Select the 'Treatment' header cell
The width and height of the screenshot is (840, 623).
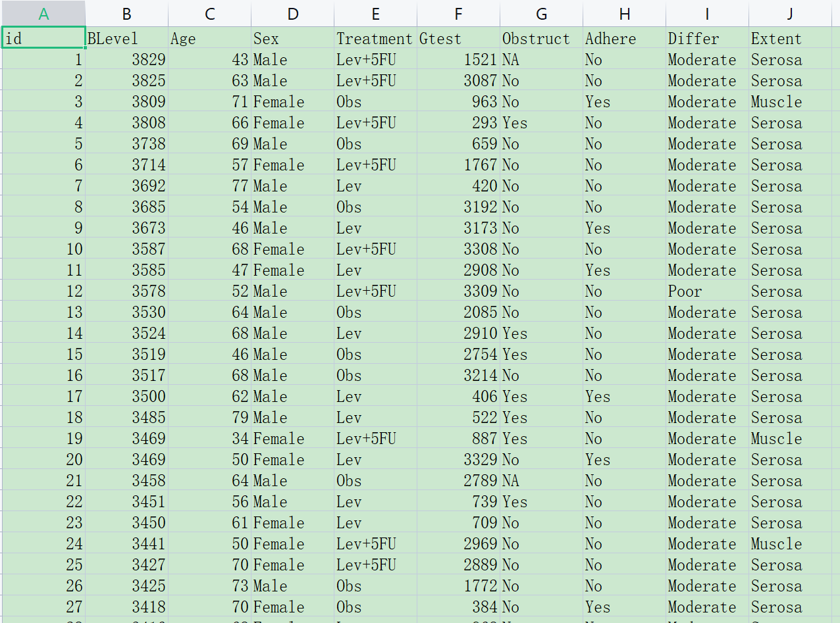pyautogui.click(x=375, y=39)
